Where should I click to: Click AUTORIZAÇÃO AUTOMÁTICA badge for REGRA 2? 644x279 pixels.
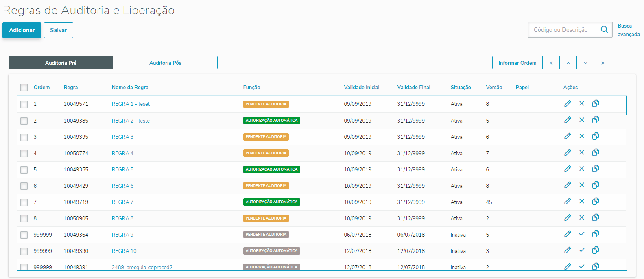coord(272,121)
